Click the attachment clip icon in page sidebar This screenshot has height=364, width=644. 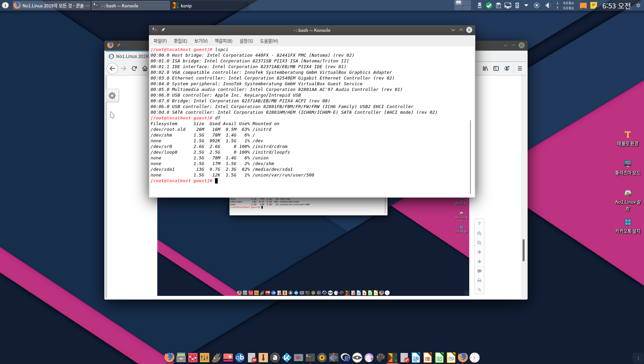coord(479,290)
